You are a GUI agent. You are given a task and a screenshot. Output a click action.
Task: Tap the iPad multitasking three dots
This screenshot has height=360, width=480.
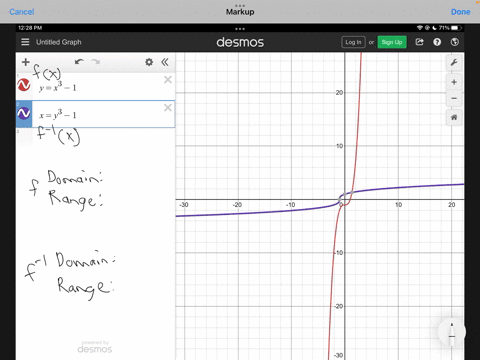pos(240,29)
